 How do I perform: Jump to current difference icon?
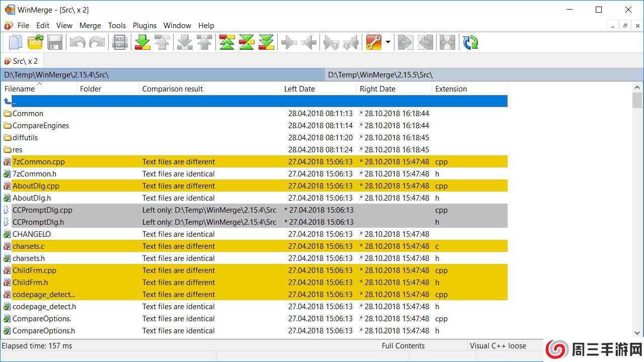coord(247,42)
